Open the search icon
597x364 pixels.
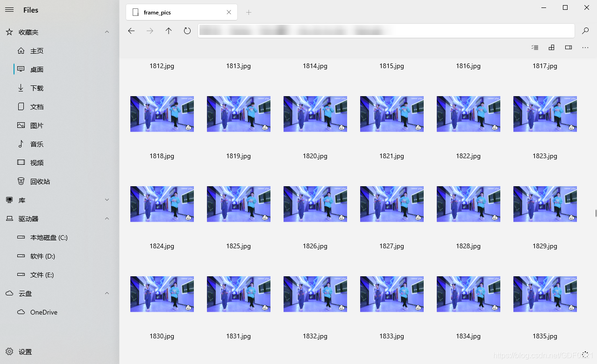[x=585, y=31]
